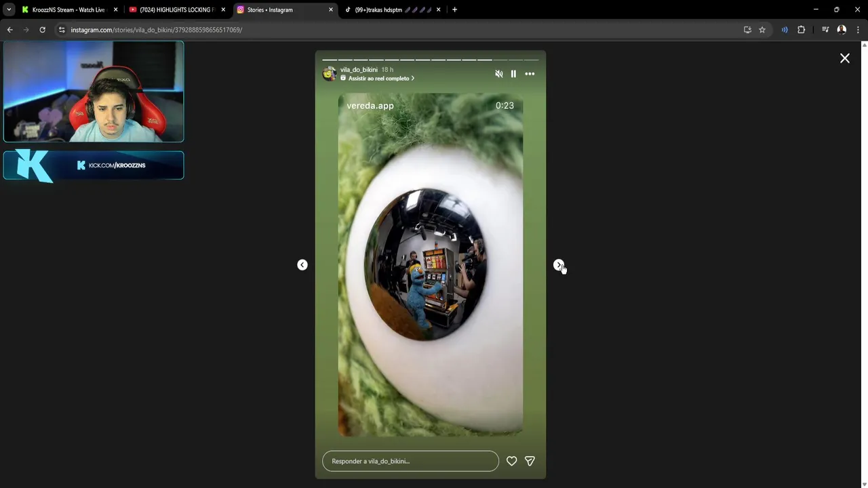868x488 pixels.
Task: Open the story more options menu
Action: point(530,74)
